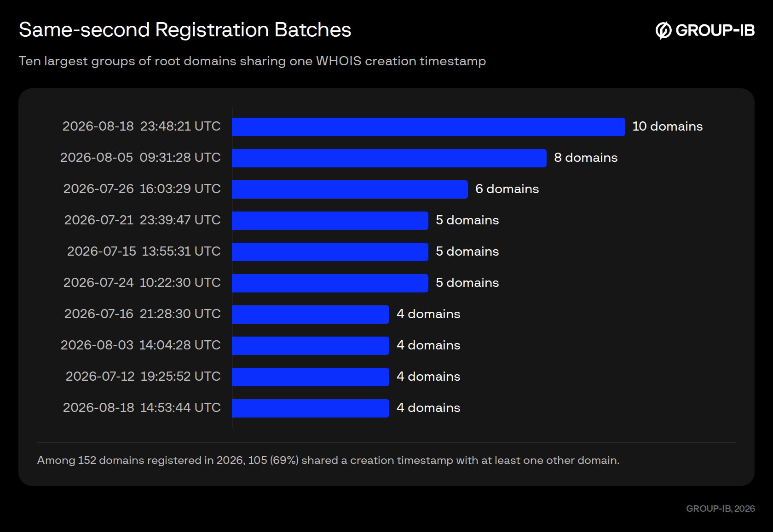Screen dimensions: 773x532
Task: Select the title 'Same-second Registration Batches'
Action: click(185, 30)
